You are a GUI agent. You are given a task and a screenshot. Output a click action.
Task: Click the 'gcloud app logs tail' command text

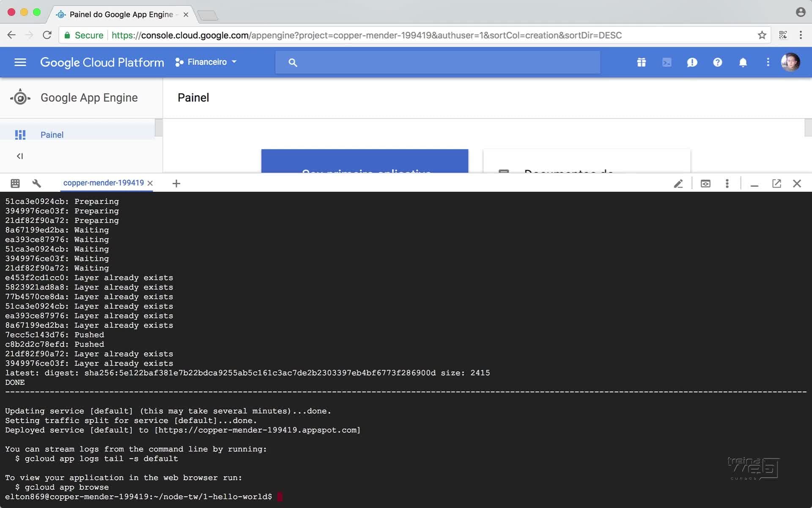pyautogui.click(x=101, y=458)
